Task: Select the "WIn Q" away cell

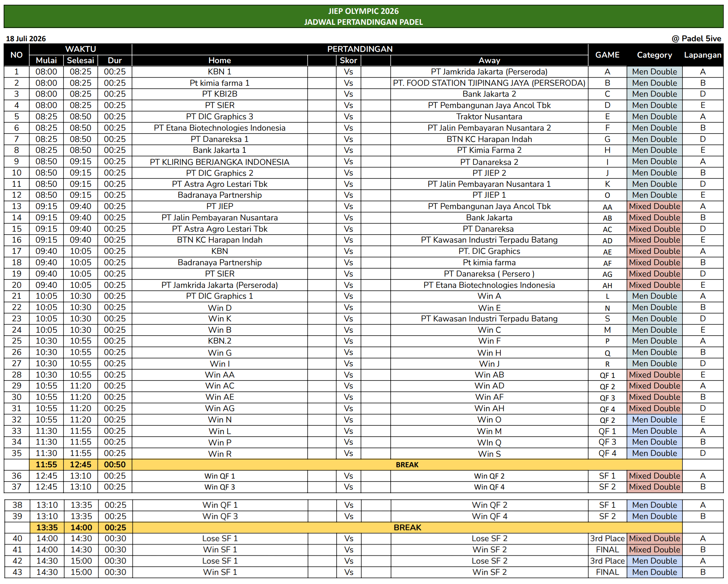Action: pyautogui.click(x=489, y=442)
